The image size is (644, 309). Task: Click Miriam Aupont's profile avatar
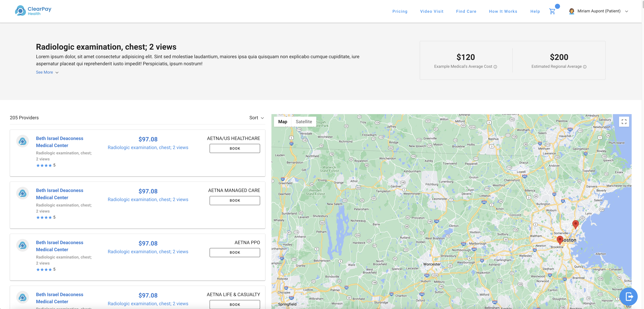pyautogui.click(x=571, y=11)
